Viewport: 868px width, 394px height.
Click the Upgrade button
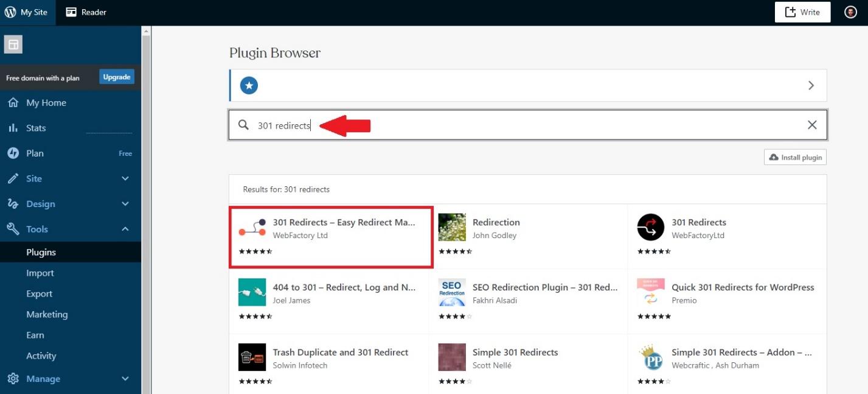[x=117, y=77]
